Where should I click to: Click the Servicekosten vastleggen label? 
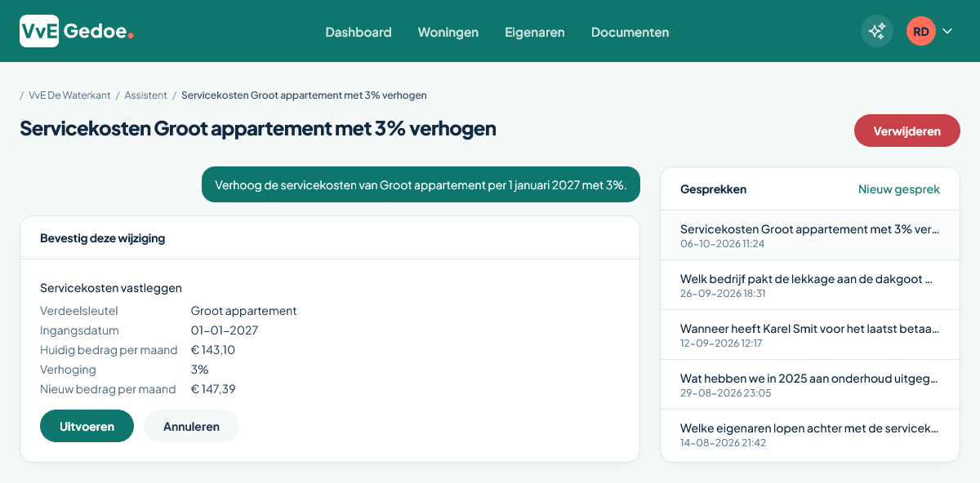tap(111, 288)
